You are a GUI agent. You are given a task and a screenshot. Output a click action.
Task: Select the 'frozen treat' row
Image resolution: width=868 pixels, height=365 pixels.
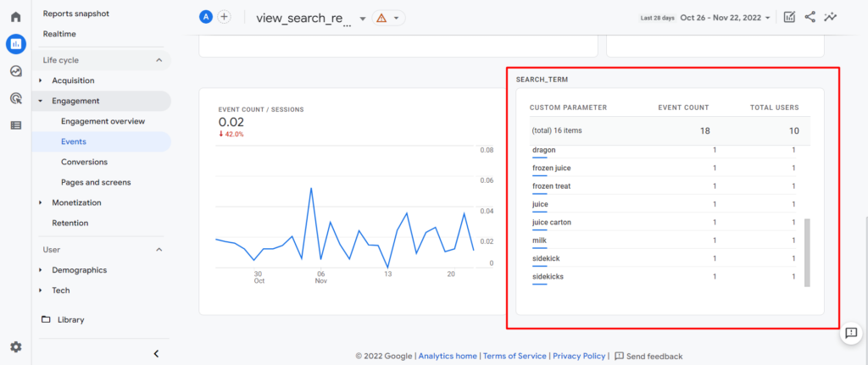coord(664,185)
